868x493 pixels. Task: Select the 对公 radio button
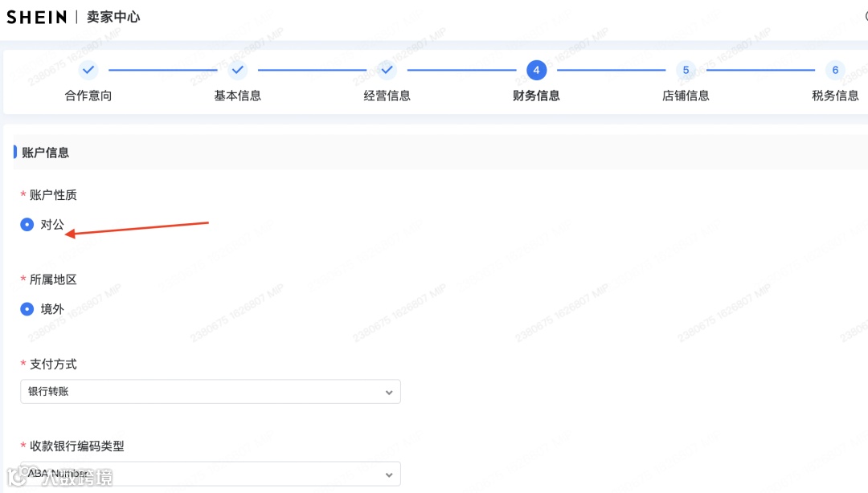pos(27,224)
